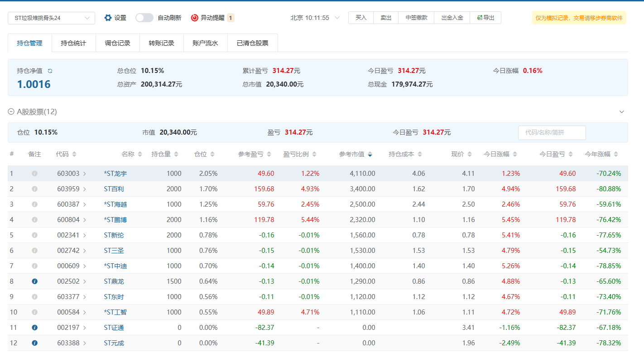
Task: Click the 异动提醒 alert icon
Action: pyautogui.click(x=195, y=18)
